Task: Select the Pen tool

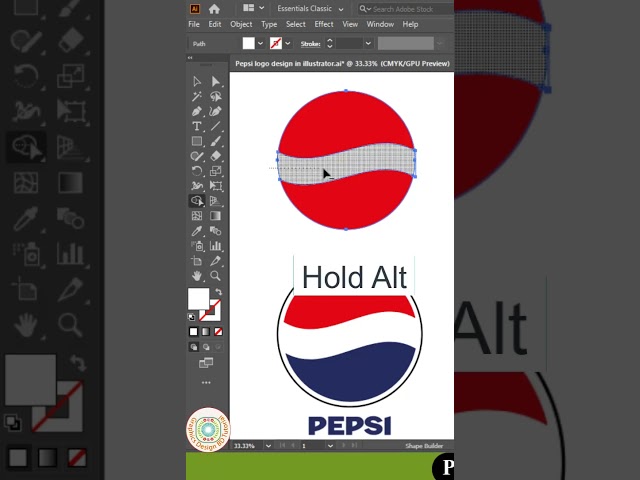Action: [197, 111]
